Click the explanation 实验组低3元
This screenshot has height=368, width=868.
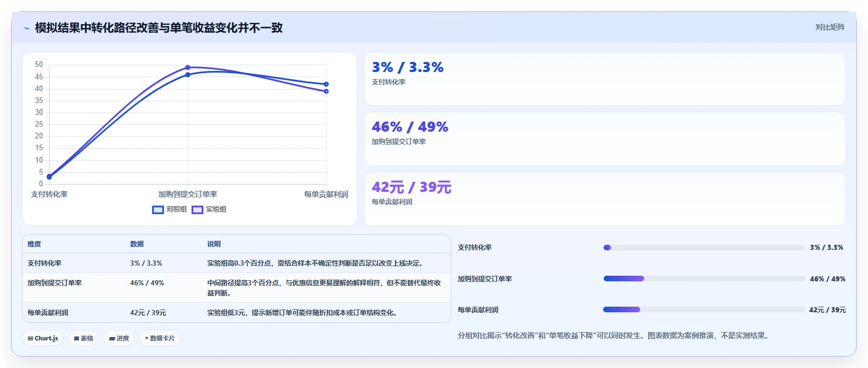pos(303,312)
